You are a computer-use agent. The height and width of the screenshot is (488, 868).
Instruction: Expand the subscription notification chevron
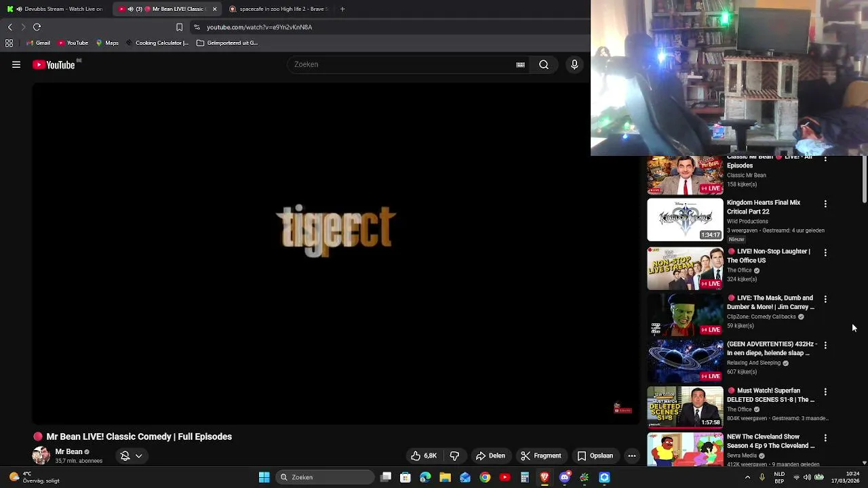[x=138, y=456]
